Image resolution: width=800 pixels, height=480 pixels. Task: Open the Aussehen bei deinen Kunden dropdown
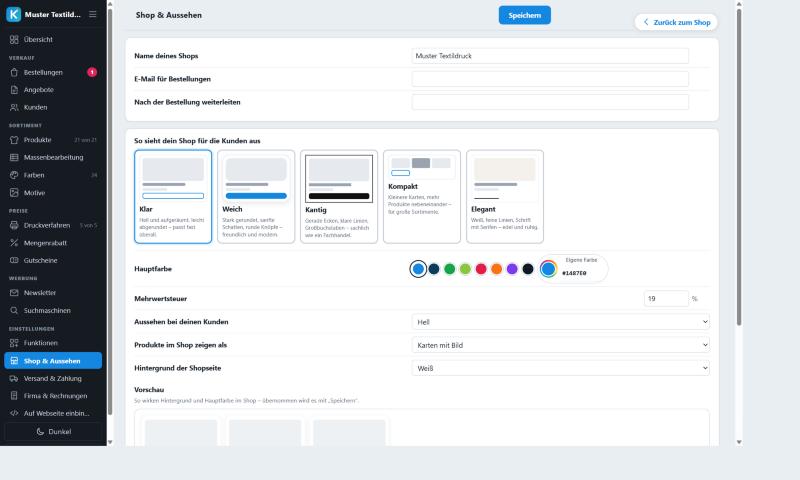(x=560, y=322)
